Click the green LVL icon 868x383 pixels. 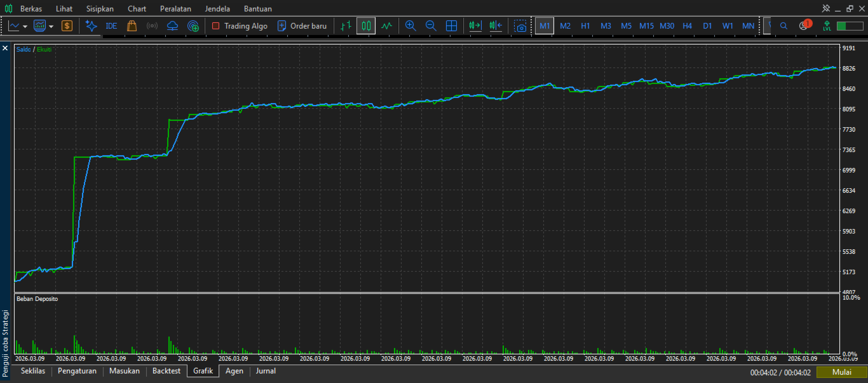pyautogui.click(x=827, y=26)
